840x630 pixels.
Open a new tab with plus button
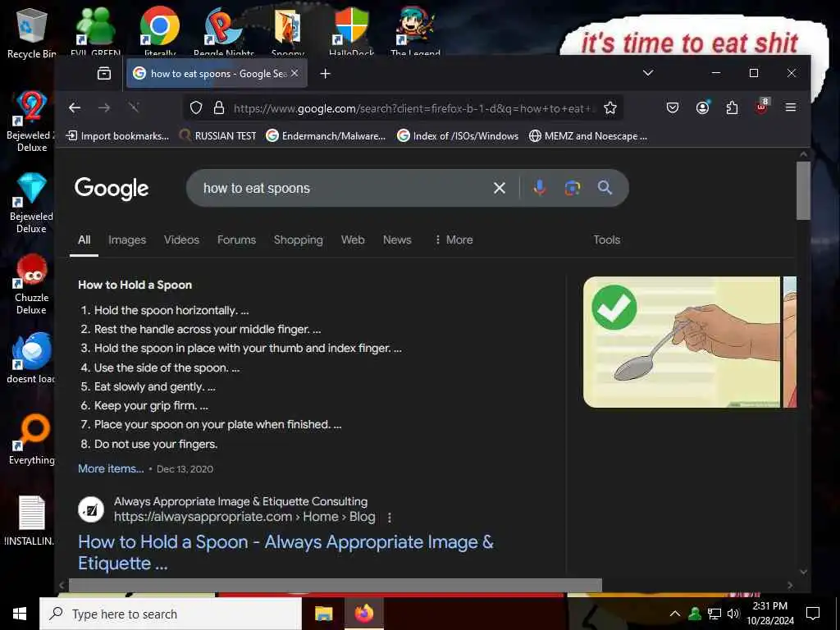click(x=325, y=73)
